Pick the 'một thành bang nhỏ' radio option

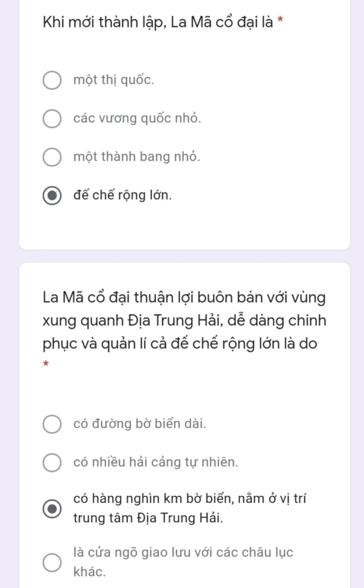tap(52, 157)
